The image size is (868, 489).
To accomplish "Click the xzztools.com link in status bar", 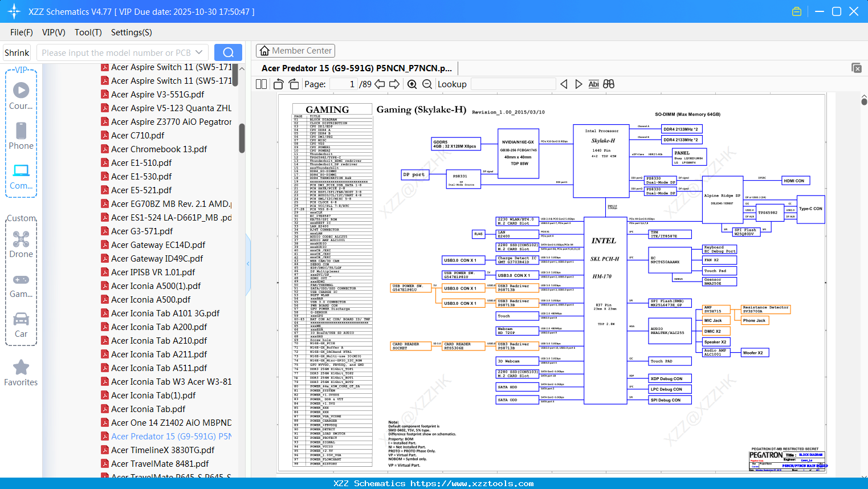I will (472, 483).
